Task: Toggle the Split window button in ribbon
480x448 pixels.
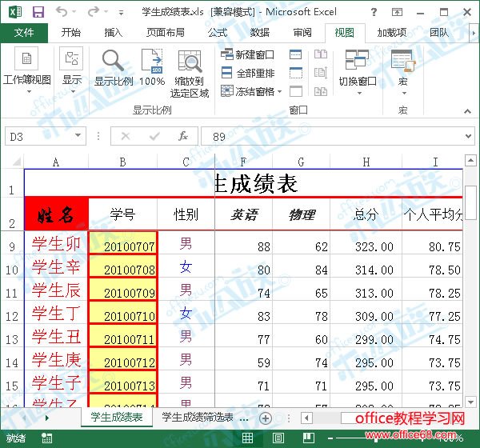Action: pos(296,54)
